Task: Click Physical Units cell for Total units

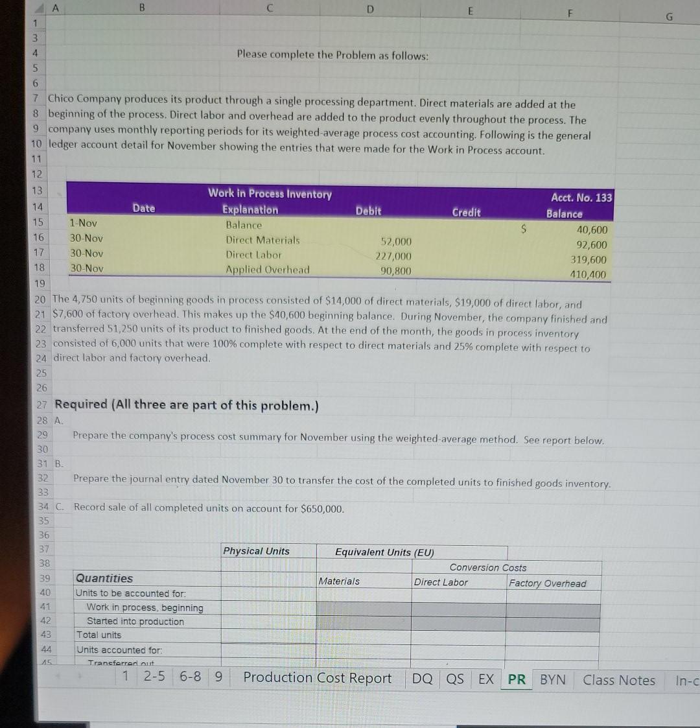Action: [268, 635]
